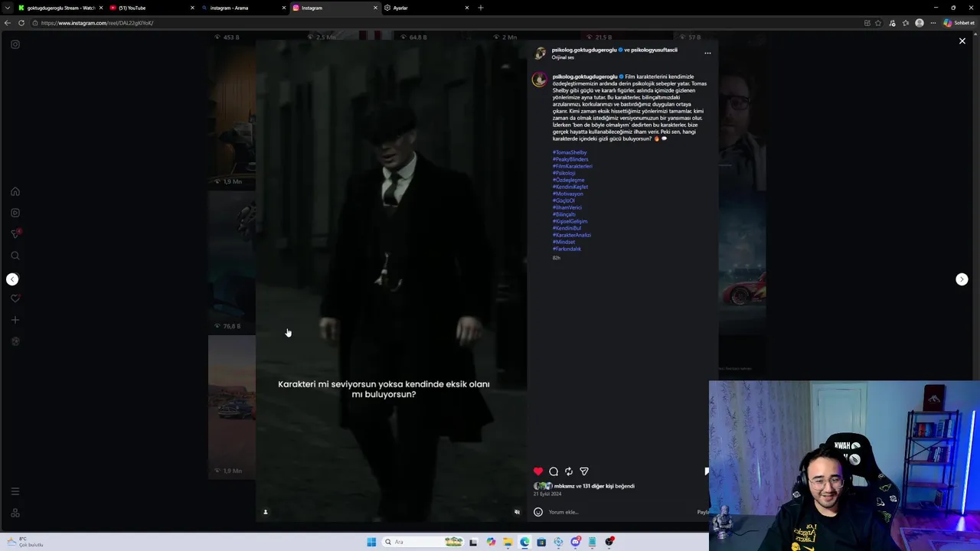
Task: Open the tab search dropdown arrow
Action: [8, 8]
